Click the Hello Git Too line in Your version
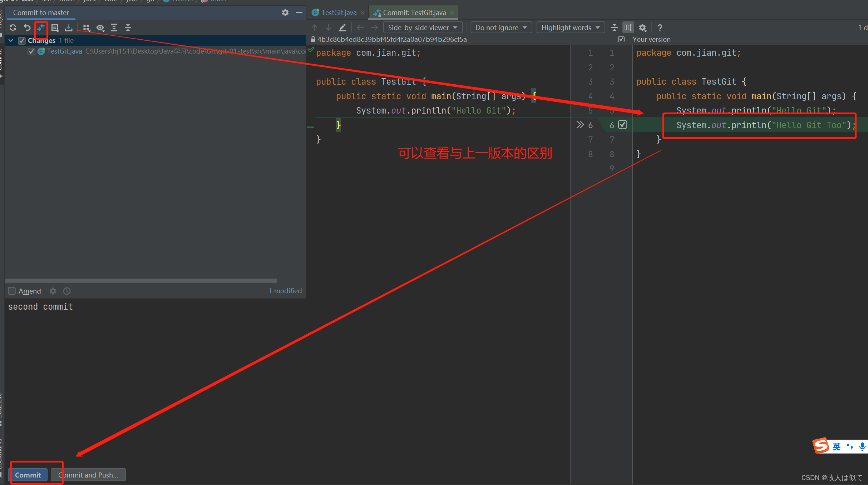Screen dimensions: 868x485 point(765,125)
